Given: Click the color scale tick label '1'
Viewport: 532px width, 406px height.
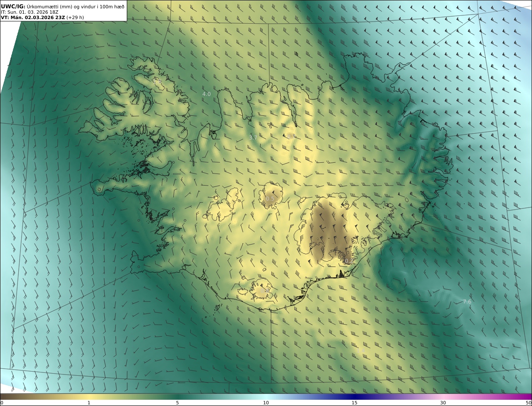Looking at the screenshot, I should (89, 403).
